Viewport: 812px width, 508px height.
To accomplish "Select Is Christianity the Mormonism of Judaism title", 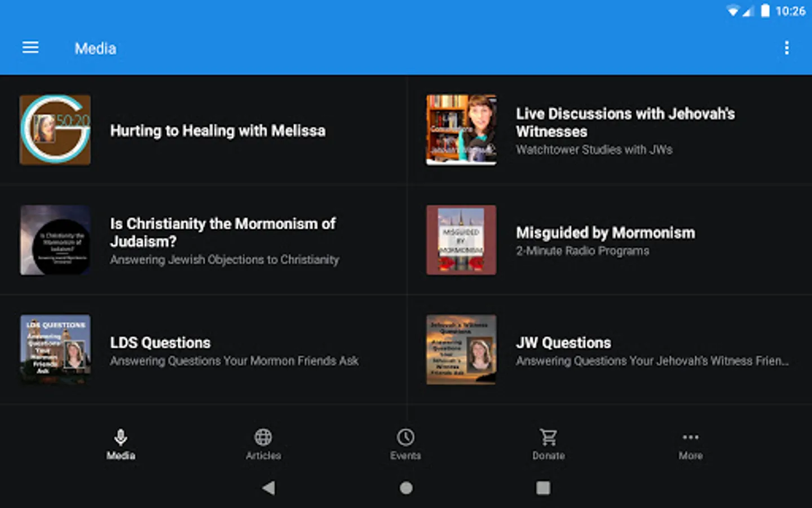I will tap(223, 233).
